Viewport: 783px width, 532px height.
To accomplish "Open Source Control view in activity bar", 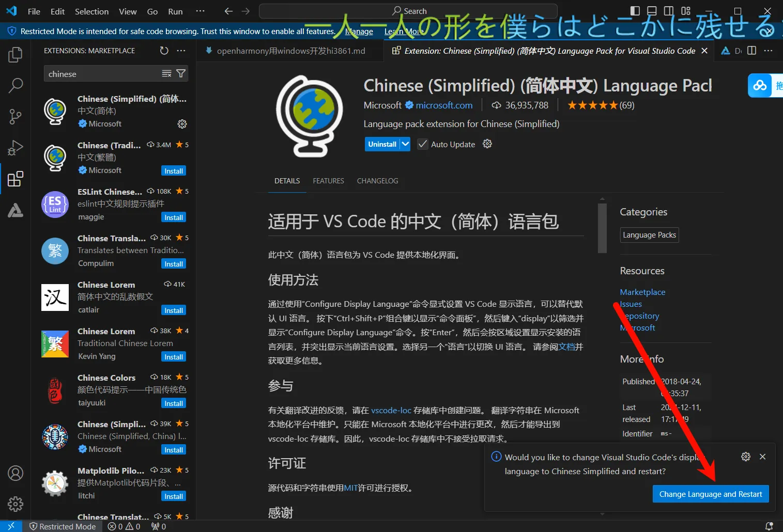I will pyautogui.click(x=16, y=117).
